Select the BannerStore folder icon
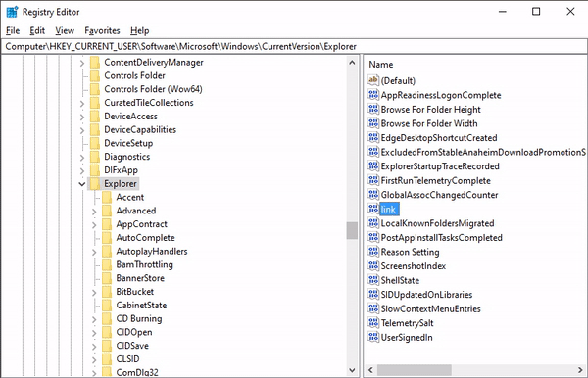This screenshot has width=588, height=378. (107, 278)
